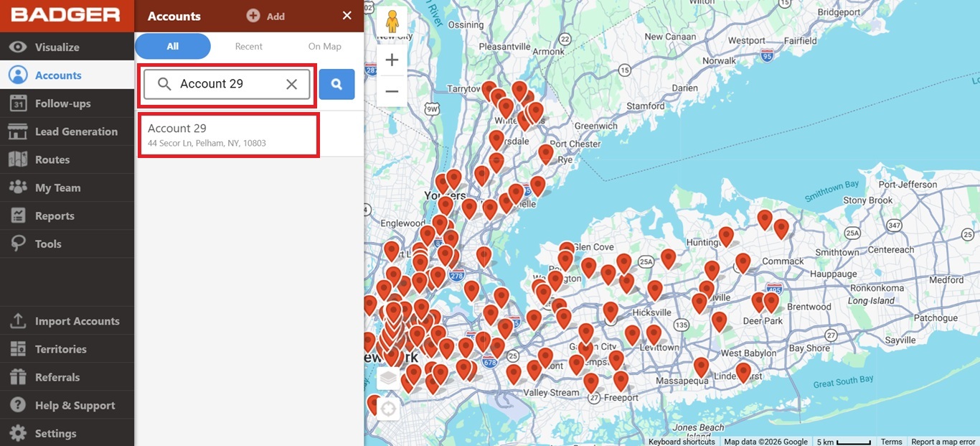Click Report a map error link
The height and width of the screenshot is (446, 980).
943,442
